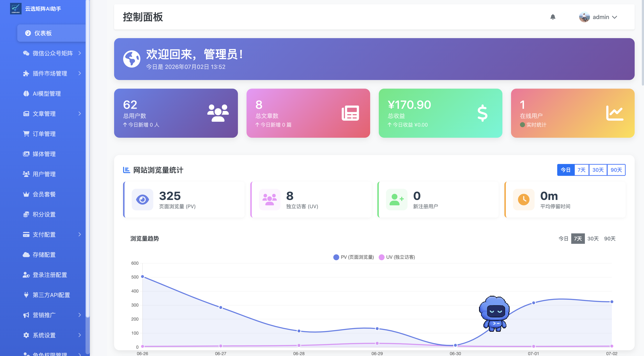644x356 pixels.
Task: Click the group icon on UV card
Action: (270, 199)
